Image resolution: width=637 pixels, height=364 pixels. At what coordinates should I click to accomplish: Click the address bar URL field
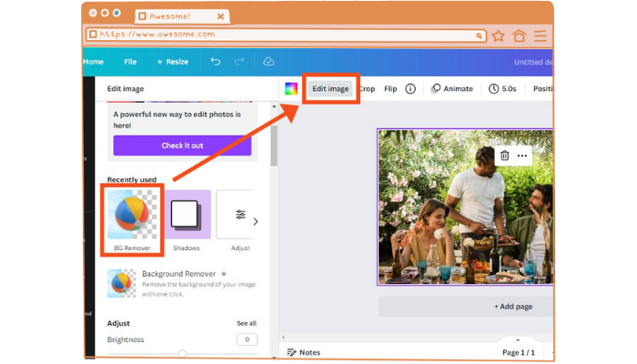click(x=286, y=35)
